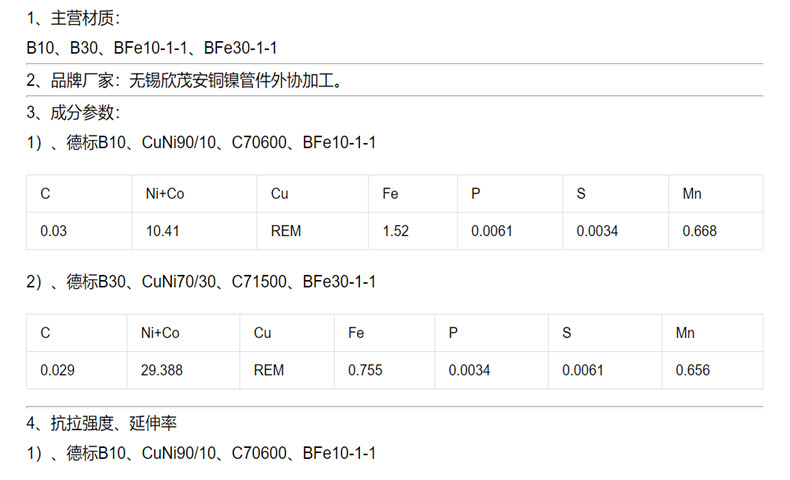The width and height of the screenshot is (790, 480).
Task: Click the '2）、德标B30' subheading line
Action: pos(200,282)
